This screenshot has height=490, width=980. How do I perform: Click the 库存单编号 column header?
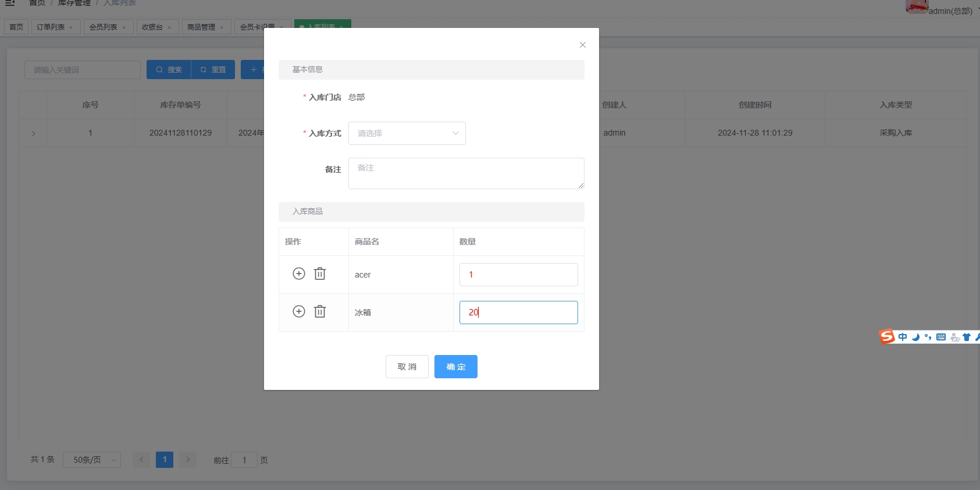pyautogui.click(x=180, y=105)
